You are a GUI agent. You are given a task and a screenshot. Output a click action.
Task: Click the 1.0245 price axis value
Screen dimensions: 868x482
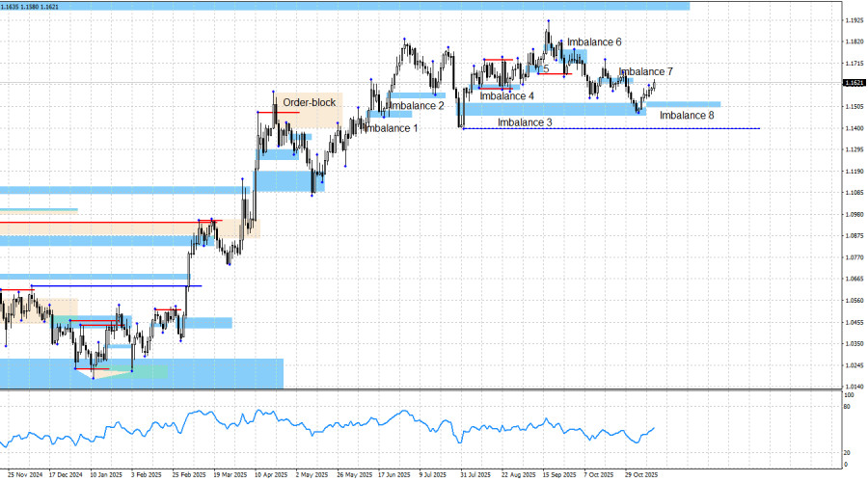click(x=854, y=365)
